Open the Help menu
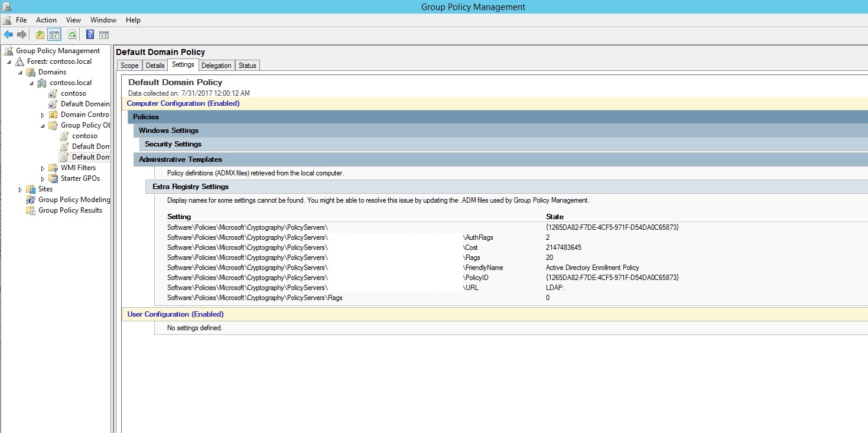868x433 pixels. click(x=133, y=20)
